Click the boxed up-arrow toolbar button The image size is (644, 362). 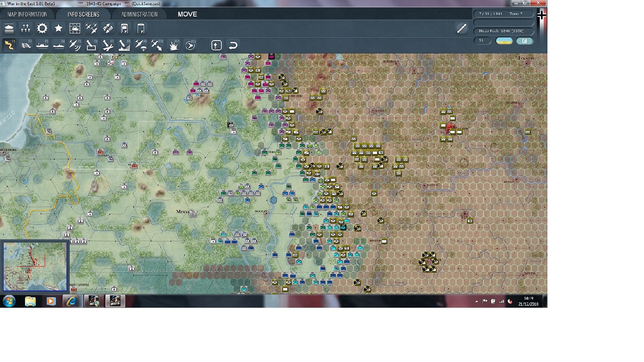point(217,45)
